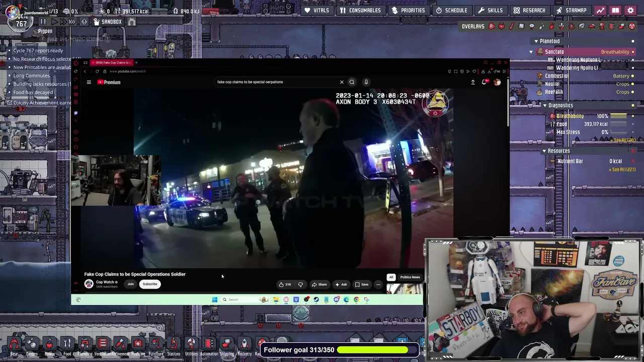Toggle Food diagnostic pin dot

point(633,124)
